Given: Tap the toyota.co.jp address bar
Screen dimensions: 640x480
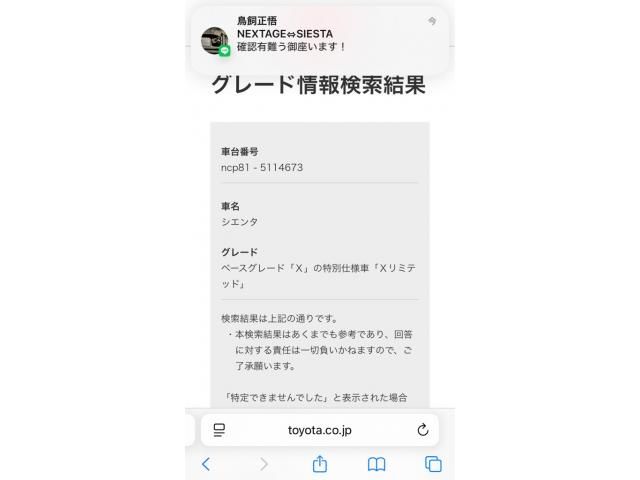Looking at the screenshot, I should [320, 430].
